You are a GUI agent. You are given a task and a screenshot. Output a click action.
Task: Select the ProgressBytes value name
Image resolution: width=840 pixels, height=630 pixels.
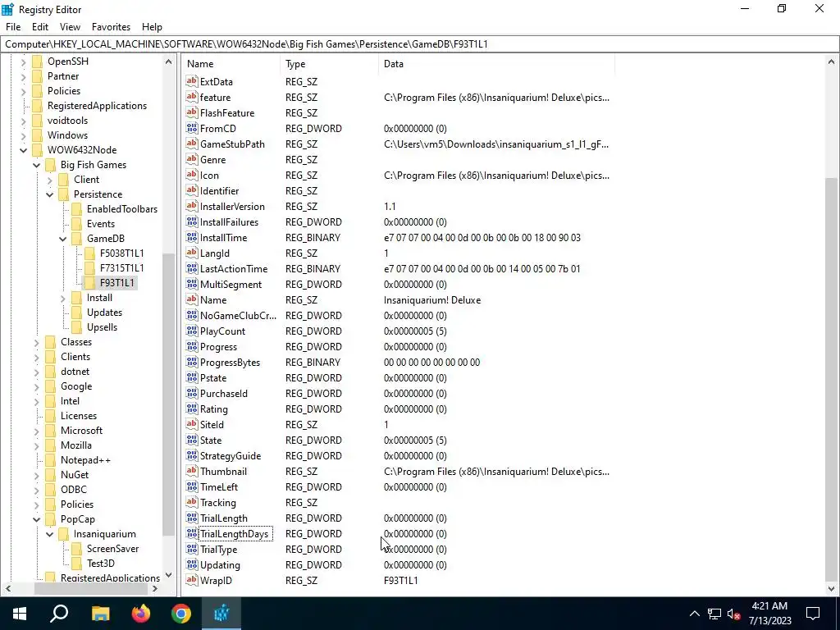pyautogui.click(x=230, y=362)
